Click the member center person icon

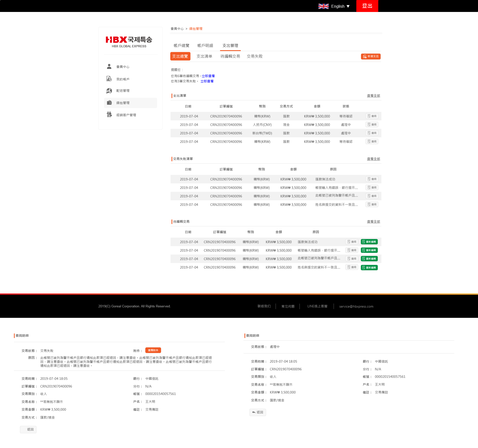[109, 66]
